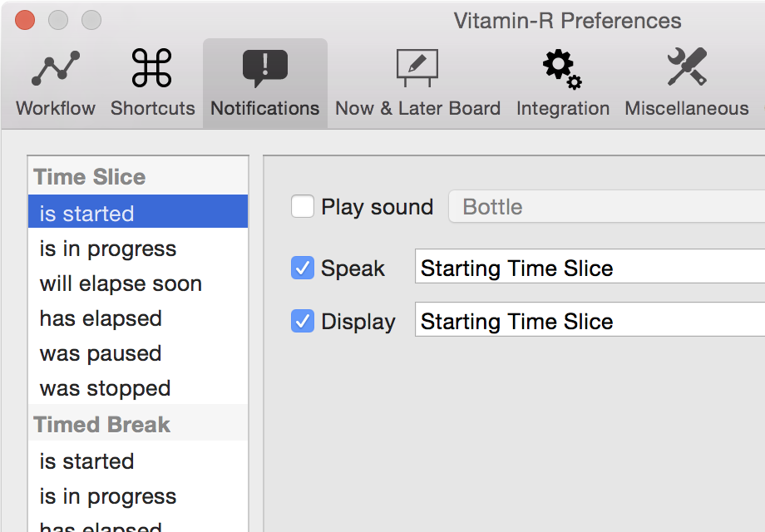The image size is (765, 532).
Task: Select the "was paused" event
Action: tap(138, 354)
